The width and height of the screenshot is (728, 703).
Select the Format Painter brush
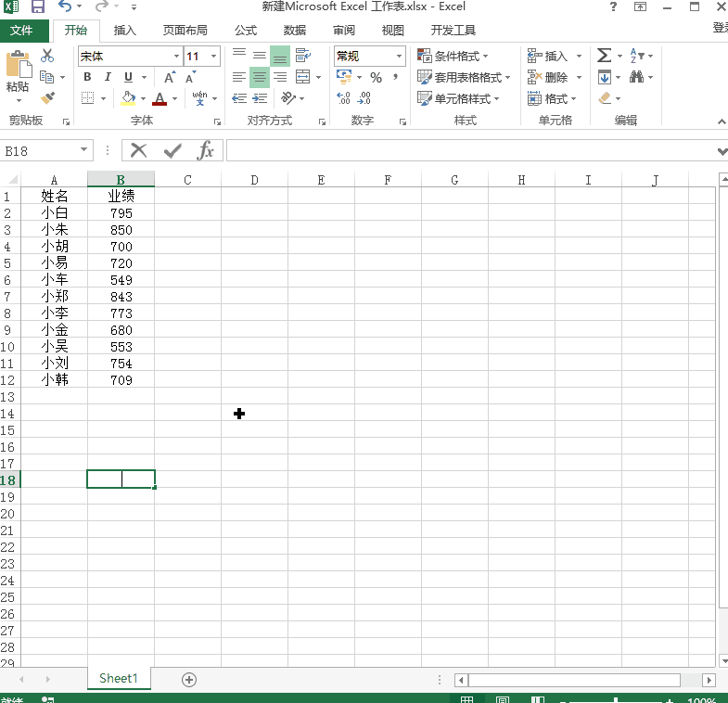(x=47, y=98)
